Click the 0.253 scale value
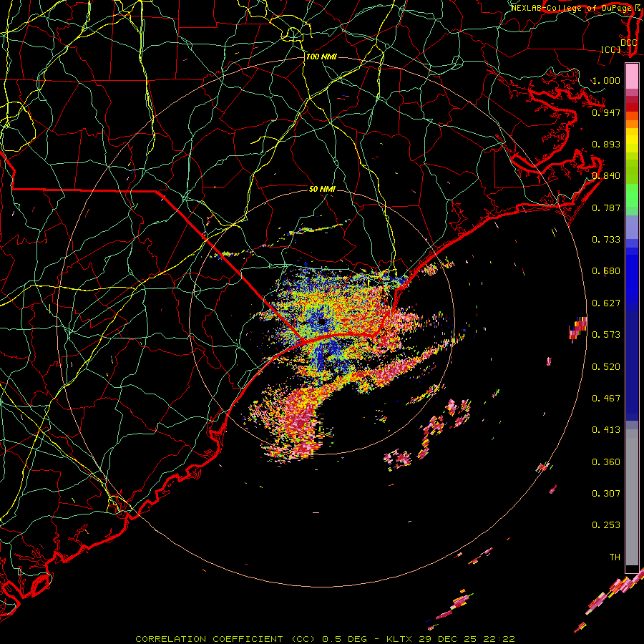Image resolution: width=644 pixels, height=644 pixels. 606,525
